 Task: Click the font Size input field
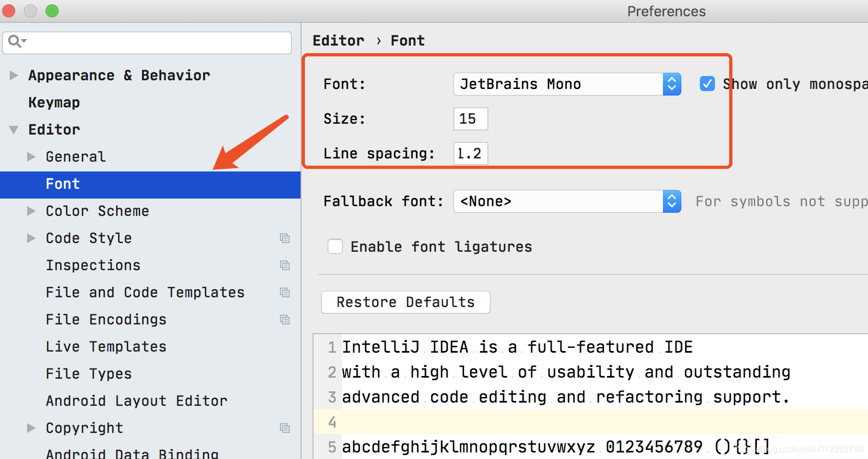[470, 119]
